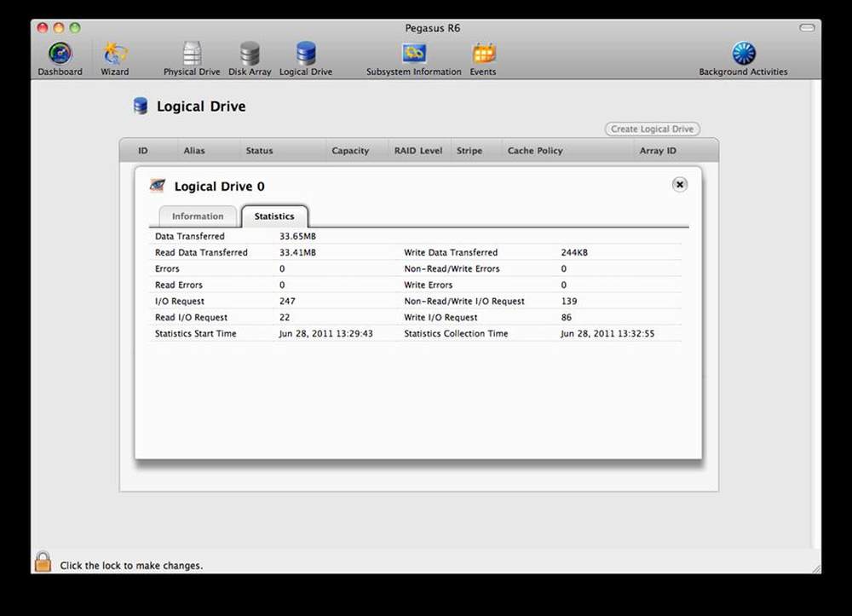Click the 'Read Errors' label

tap(179, 285)
